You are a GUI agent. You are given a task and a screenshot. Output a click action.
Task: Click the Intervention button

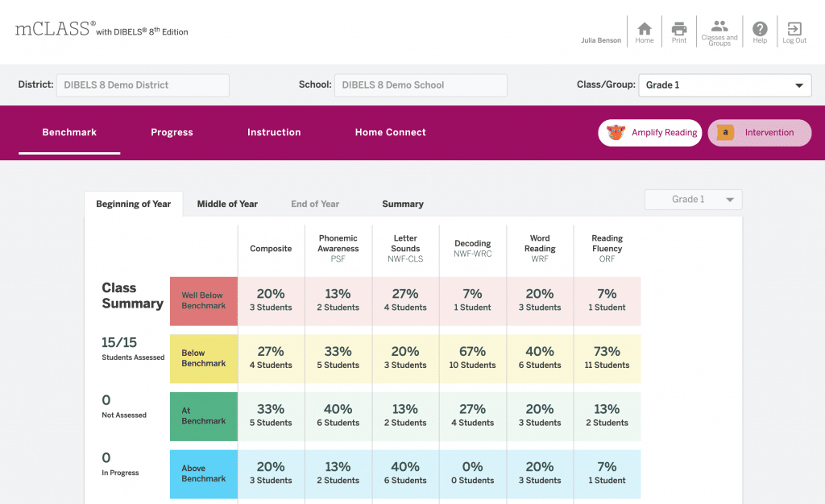pos(760,132)
